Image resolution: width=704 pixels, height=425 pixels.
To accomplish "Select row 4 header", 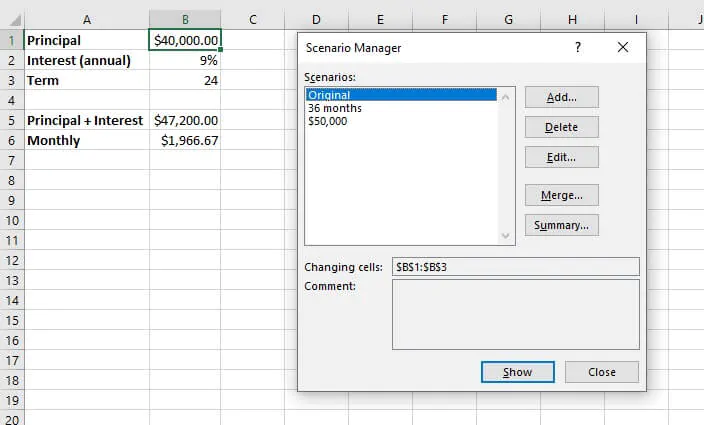I will click(12, 100).
